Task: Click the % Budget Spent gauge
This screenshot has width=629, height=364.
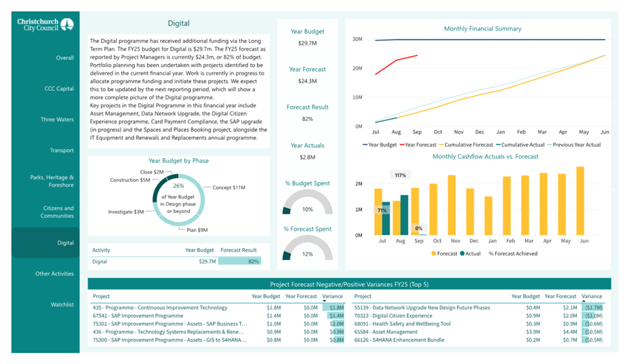Action: point(308,202)
